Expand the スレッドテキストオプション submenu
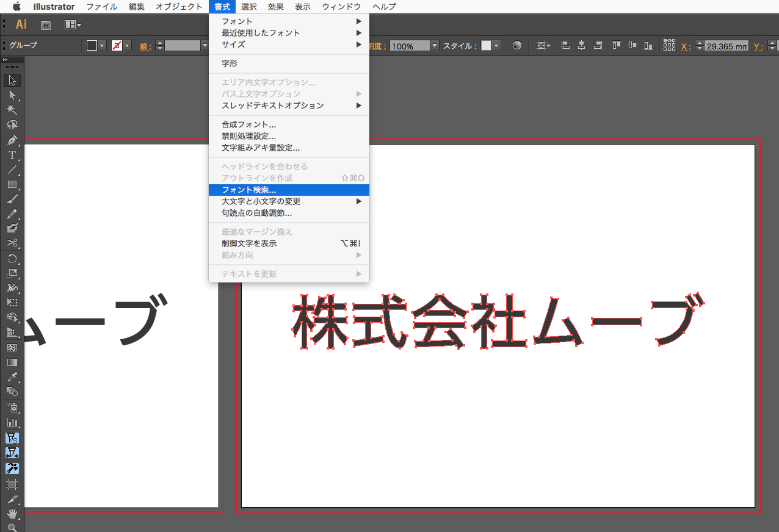 [x=289, y=106]
